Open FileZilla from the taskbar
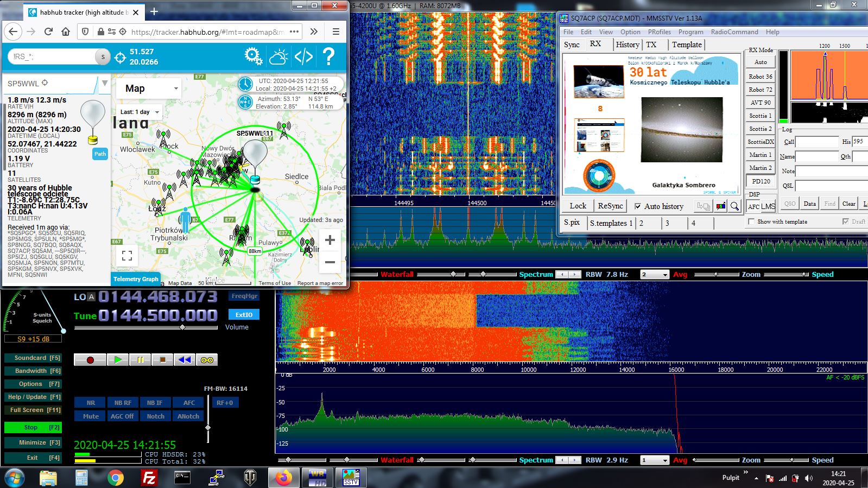The width and height of the screenshot is (868, 488). pos(149,478)
